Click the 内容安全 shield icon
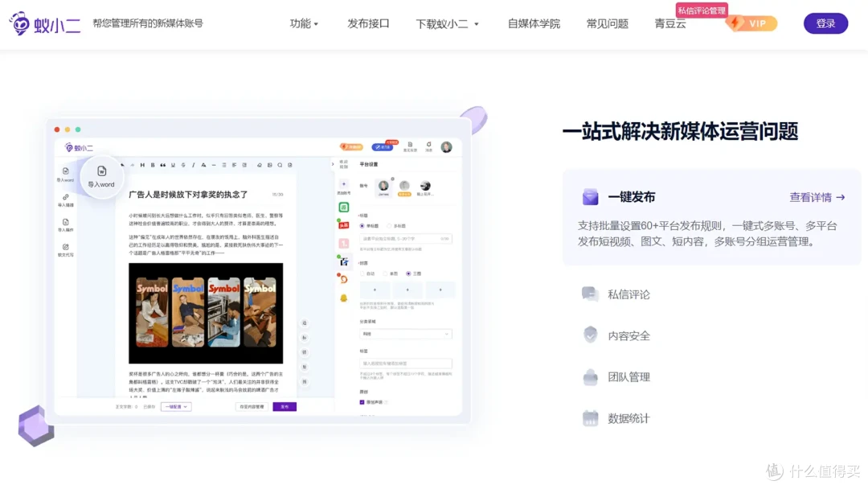Image resolution: width=868 pixels, height=489 pixels. coord(590,335)
